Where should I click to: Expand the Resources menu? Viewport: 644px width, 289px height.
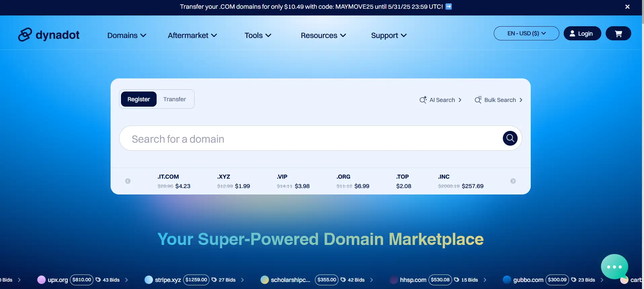(323, 35)
